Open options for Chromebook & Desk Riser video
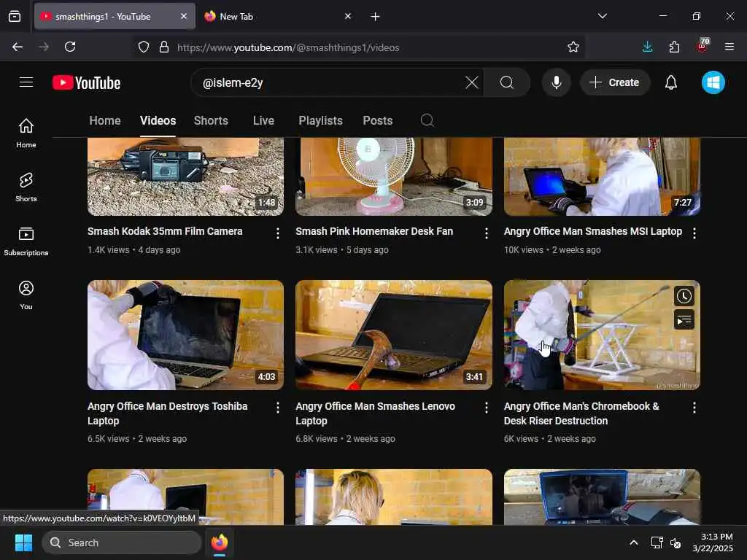747x560 pixels. [x=694, y=408]
